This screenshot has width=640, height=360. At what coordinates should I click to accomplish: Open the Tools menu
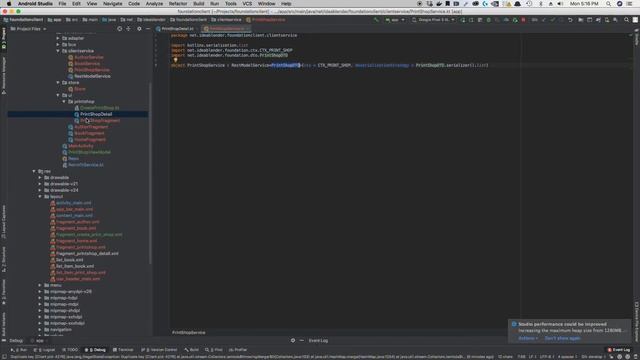click(x=231, y=4)
